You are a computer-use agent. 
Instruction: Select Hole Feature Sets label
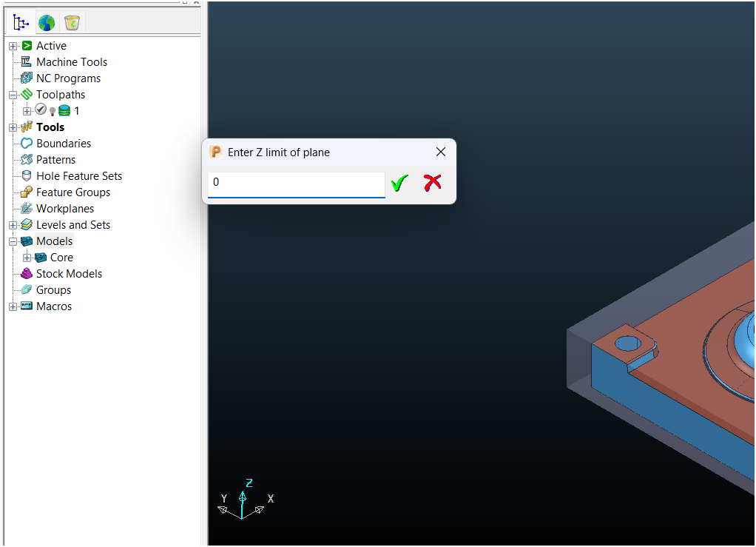click(x=79, y=177)
